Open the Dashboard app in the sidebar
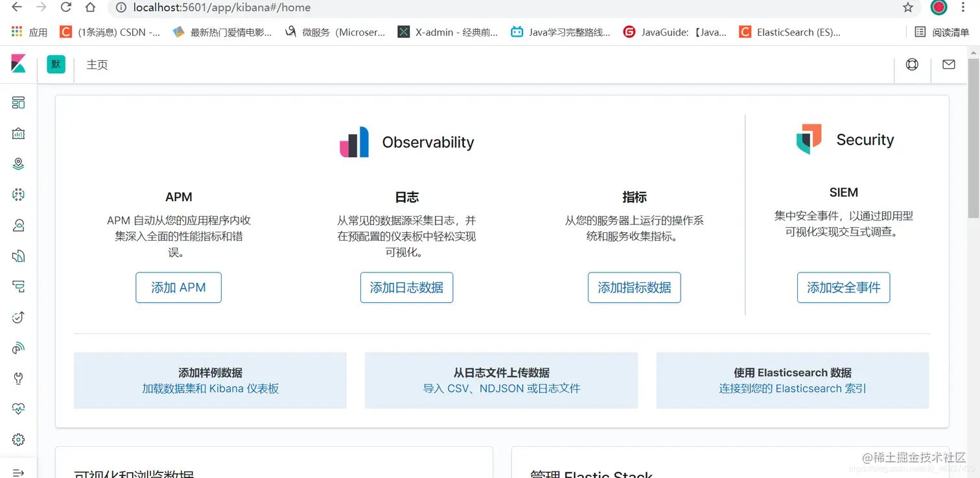This screenshot has height=478, width=980. 19,102
